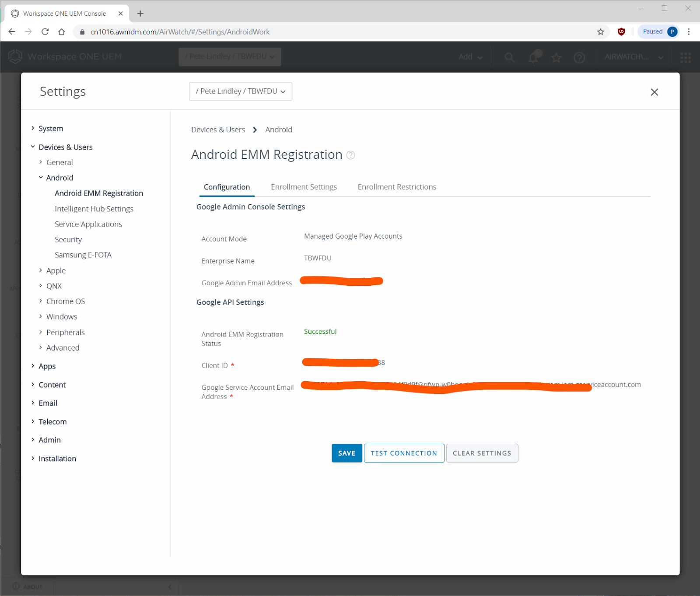This screenshot has height=596, width=700.
Task: Expand the Installation settings node
Action: (33, 459)
